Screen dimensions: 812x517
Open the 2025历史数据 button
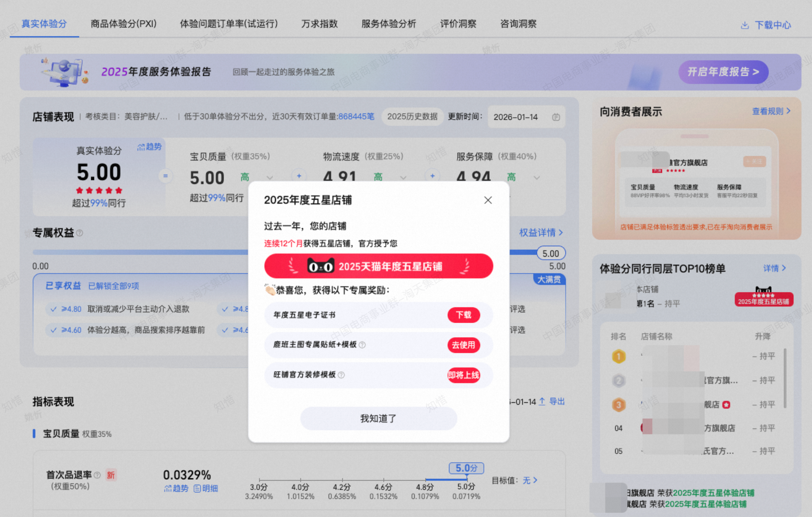pyautogui.click(x=412, y=117)
